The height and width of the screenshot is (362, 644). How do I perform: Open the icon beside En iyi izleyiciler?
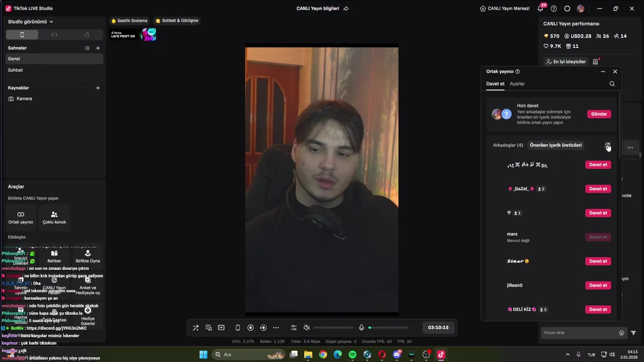click(x=596, y=62)
